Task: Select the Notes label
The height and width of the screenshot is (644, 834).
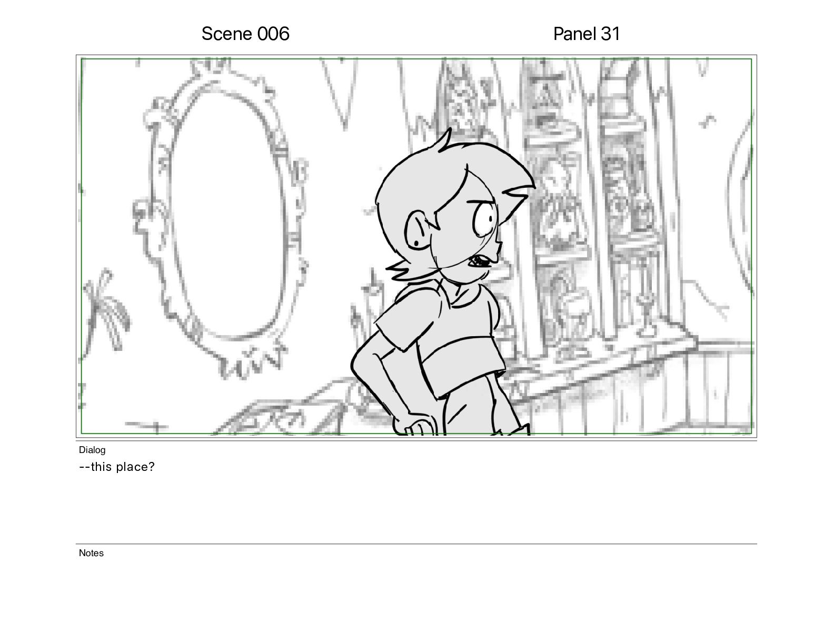Action: click(91, 553)
